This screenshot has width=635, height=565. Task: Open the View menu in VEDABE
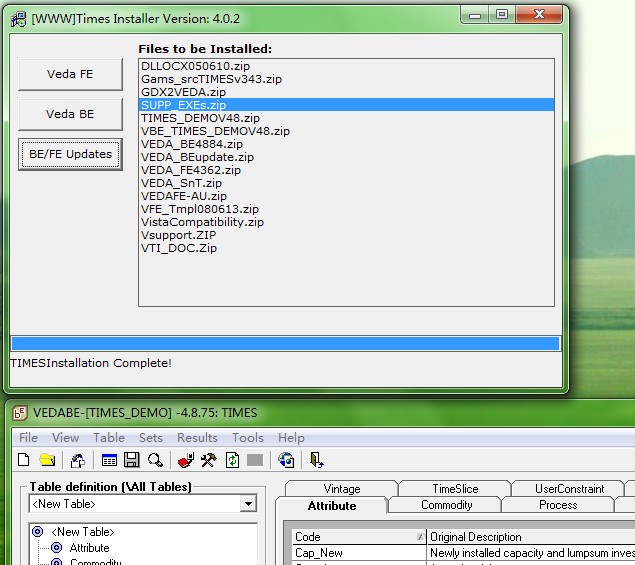tap(66, 438)
